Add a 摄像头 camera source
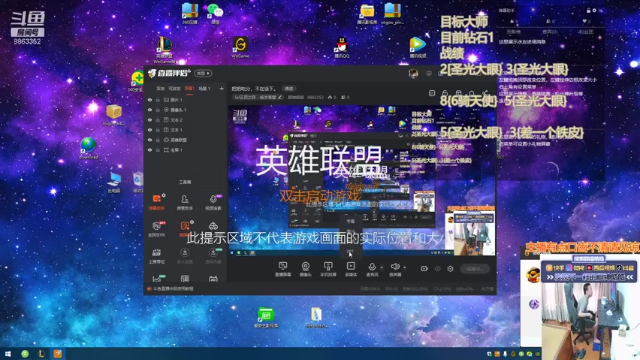640x360 pixels. pos(305,269)
